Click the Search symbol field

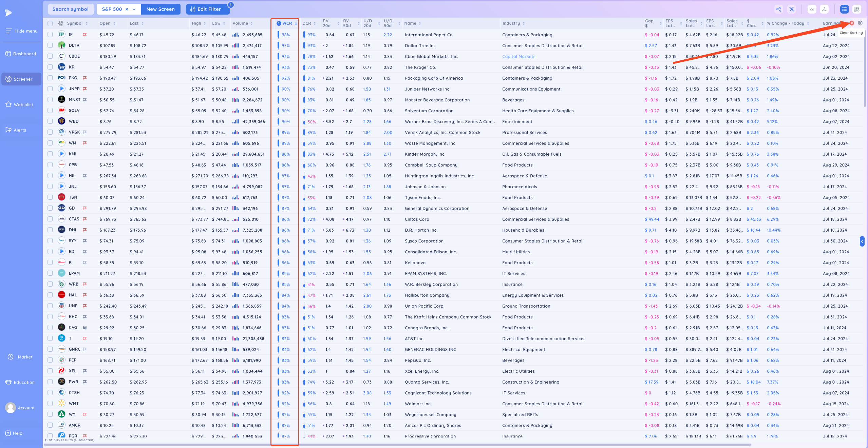click(x=71, y=9)
